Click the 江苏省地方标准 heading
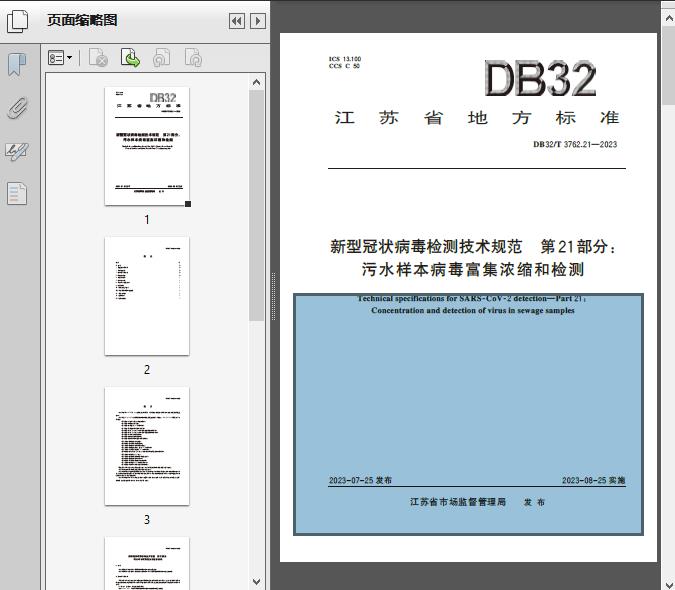The width and height of the screenshot is (675, 590). [477, 117]
